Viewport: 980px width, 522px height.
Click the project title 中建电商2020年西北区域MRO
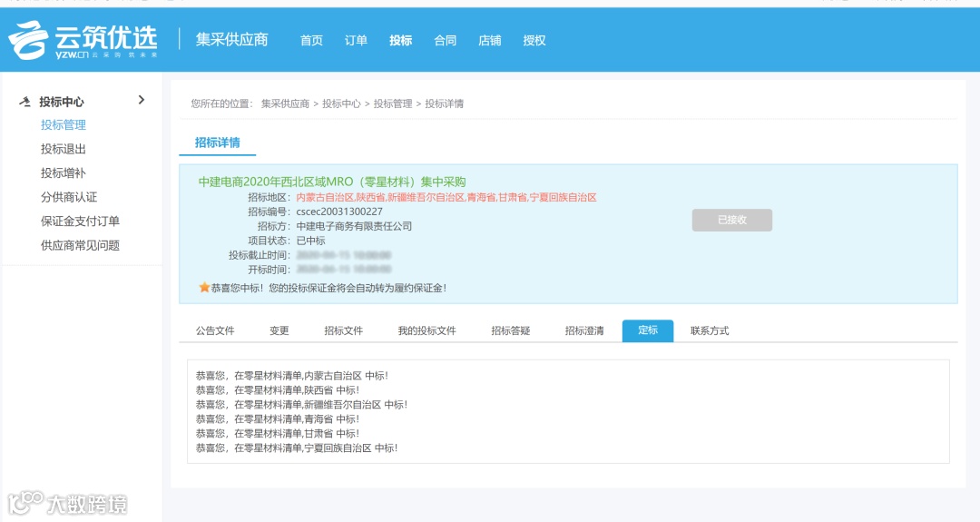[332, 182]
